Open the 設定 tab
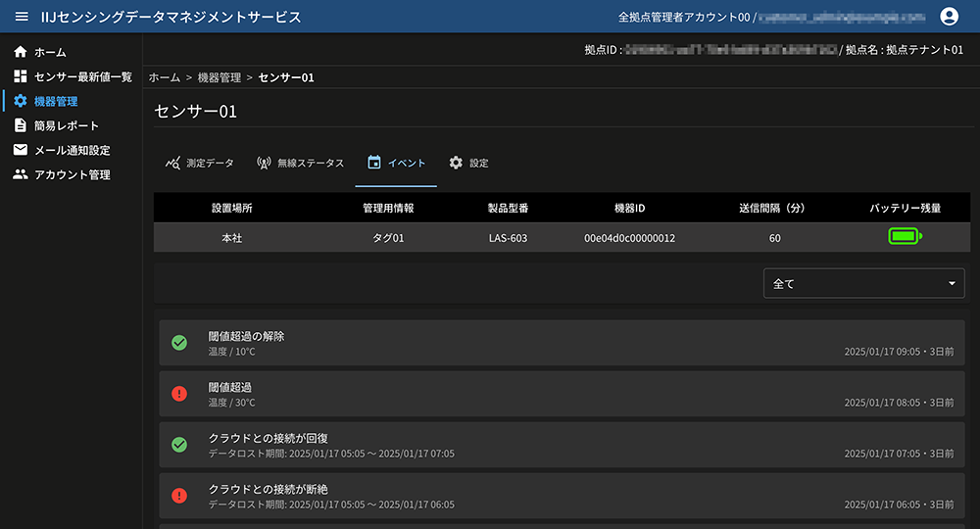The image size is (980, 529). tap(468, 163)
